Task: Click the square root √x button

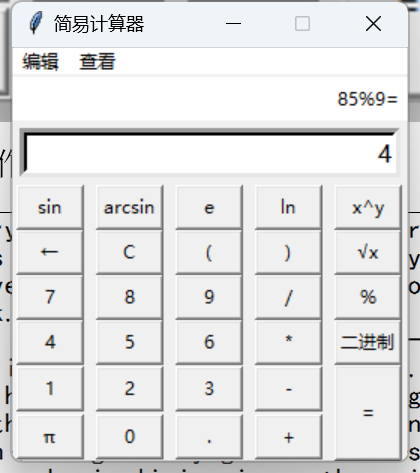Action: point(368,252)
